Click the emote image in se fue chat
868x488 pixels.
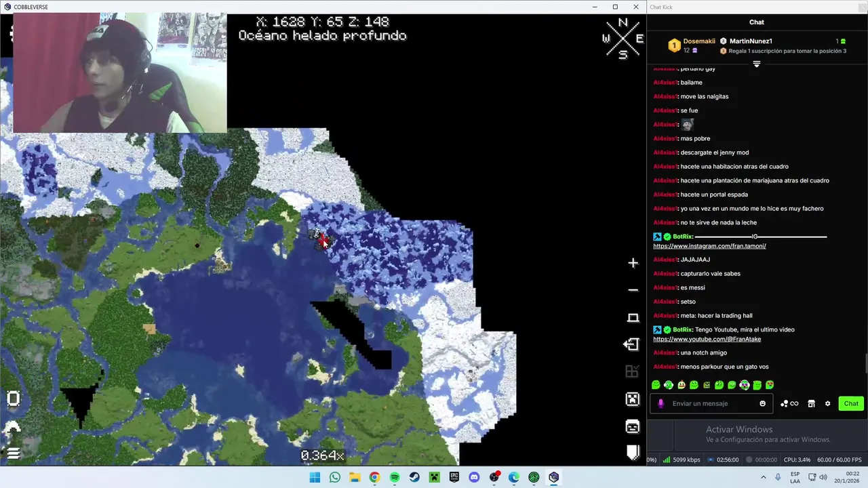pyautogui.click(x=687, y=125)
